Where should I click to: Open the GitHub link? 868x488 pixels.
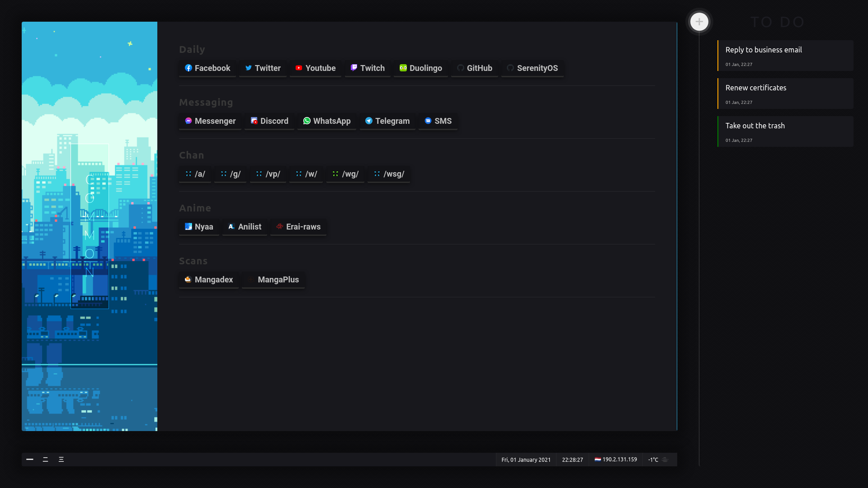tap(475, 68)
